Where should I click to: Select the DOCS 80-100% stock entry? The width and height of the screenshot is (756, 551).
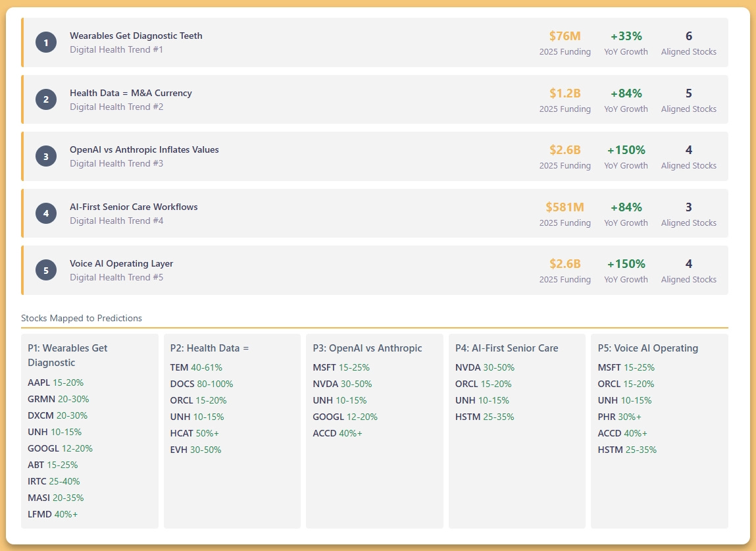pyautogui.click(x=201, y=384)
